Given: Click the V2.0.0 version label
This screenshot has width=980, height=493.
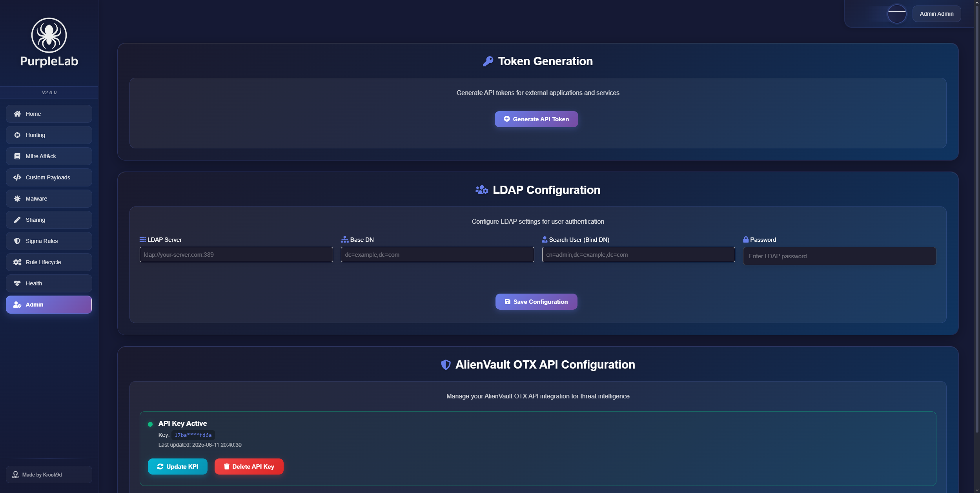Looking at the screenshot, I should tap(49, 93).
